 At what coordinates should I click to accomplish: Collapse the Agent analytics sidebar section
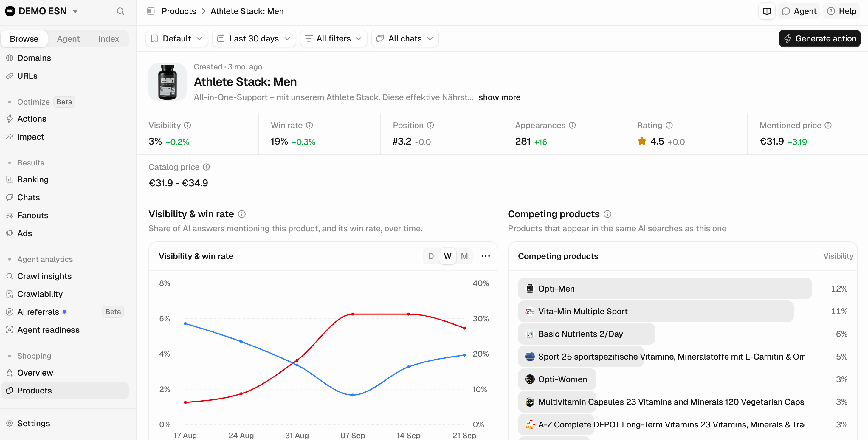pos(10,259)
